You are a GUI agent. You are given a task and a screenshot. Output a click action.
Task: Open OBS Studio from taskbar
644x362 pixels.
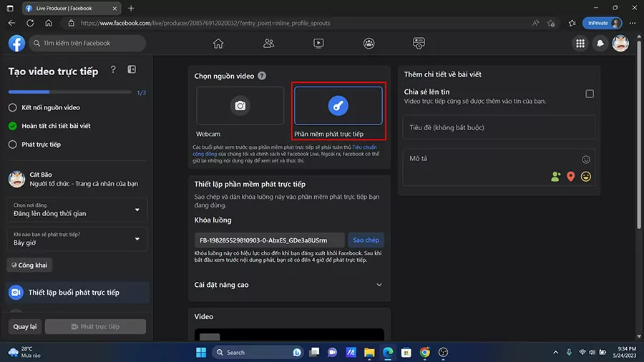tap(443, 352)
